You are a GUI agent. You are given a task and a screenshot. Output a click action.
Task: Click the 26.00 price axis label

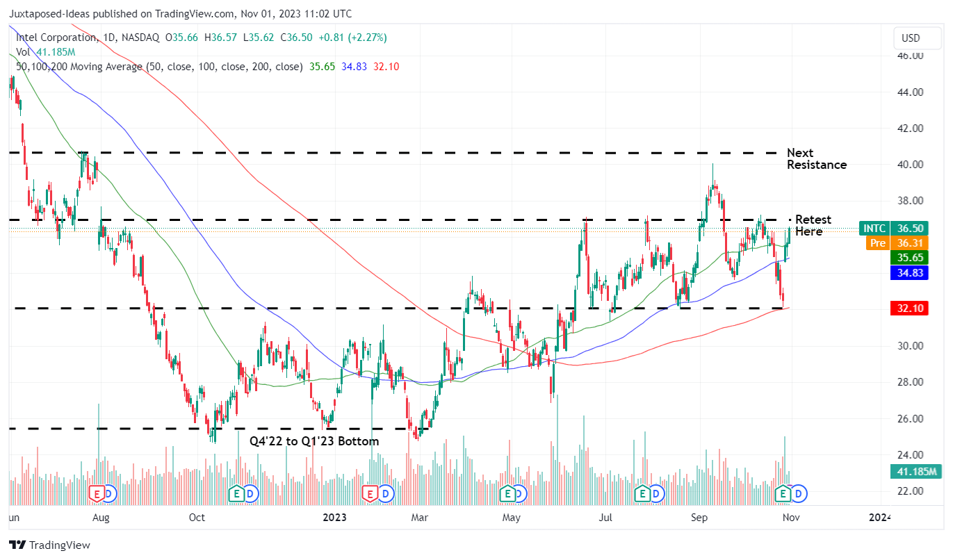[909, 419]
